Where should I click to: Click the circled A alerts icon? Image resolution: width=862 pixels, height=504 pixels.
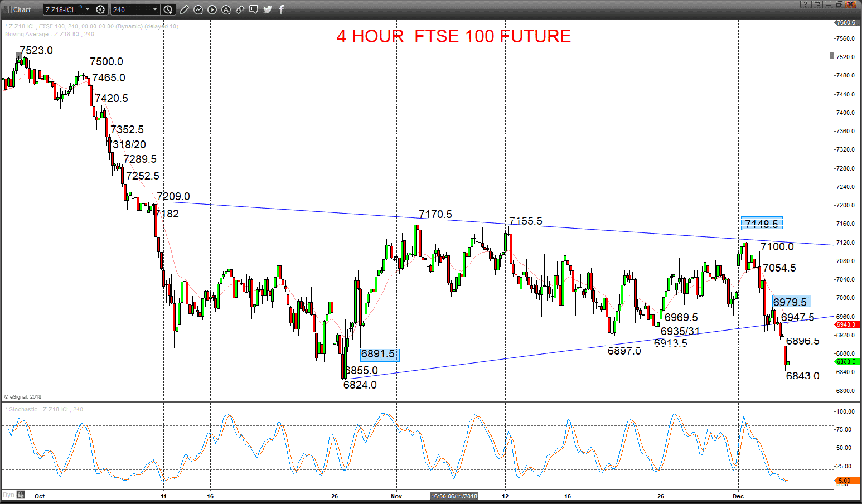[226, 9]
